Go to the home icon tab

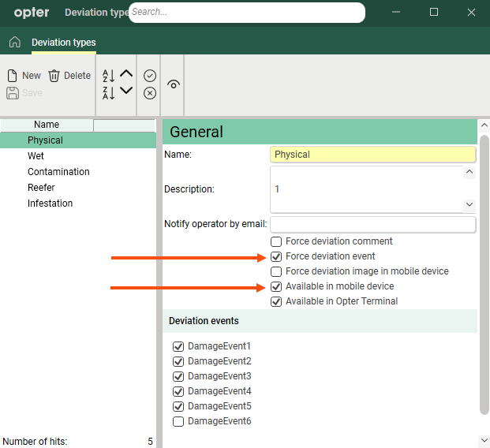(x=14, y=43)
